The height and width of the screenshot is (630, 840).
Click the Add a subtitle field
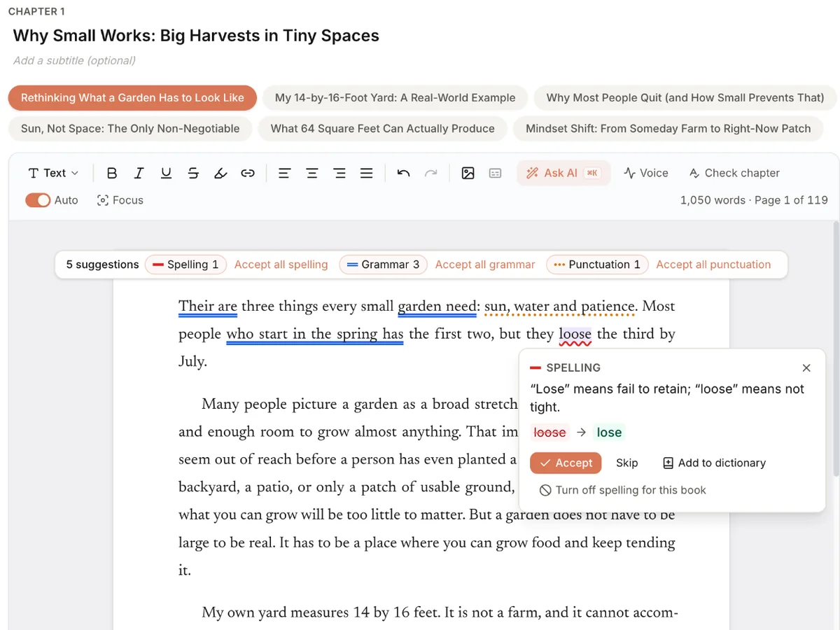[74, 60]
